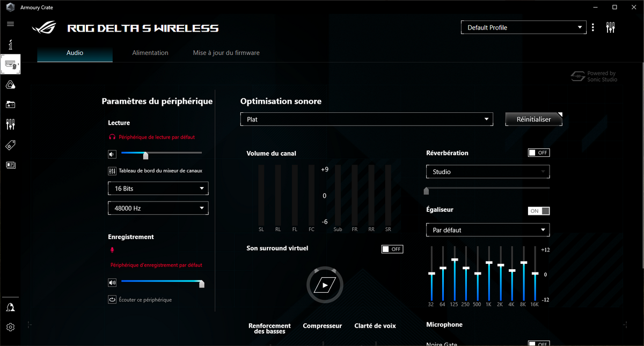Image resolution: width=644 pixels, height=346 pixels.
Task: Click the Réinitialiser button
Action: 534,119
